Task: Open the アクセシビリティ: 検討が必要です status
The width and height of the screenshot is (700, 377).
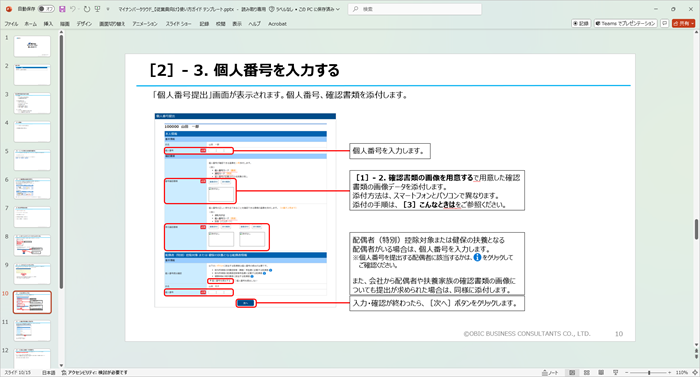Action: point(94,372)
